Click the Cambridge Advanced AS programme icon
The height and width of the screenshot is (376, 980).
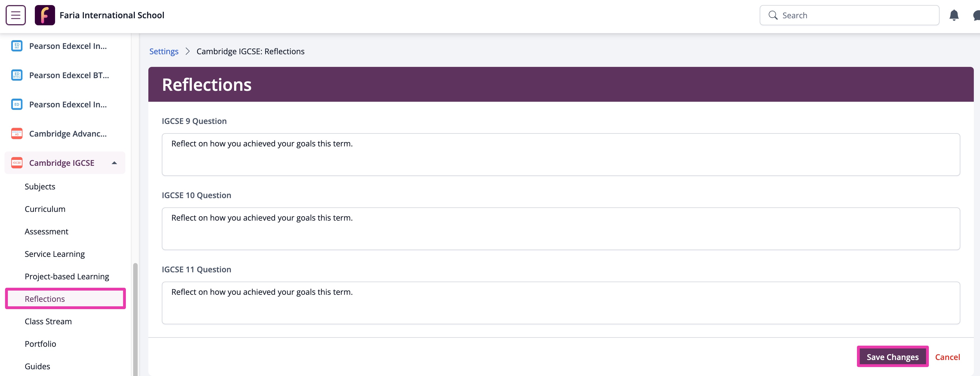point(17,133)
